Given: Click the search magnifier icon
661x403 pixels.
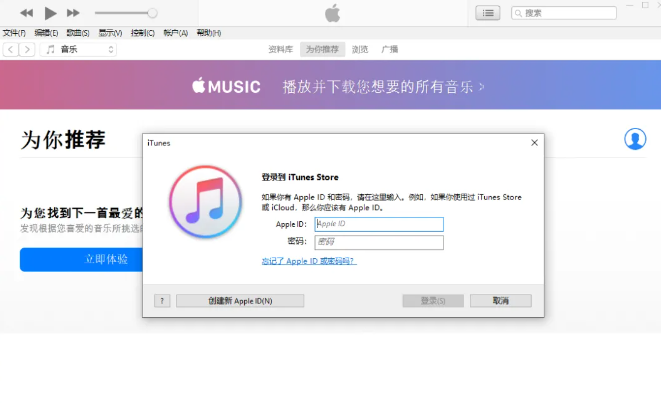Looking at the screenshot, I should tap(519, 13).
